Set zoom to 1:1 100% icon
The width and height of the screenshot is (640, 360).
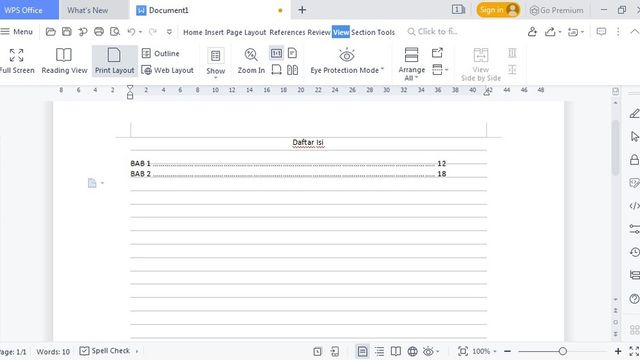click(276, 53)
